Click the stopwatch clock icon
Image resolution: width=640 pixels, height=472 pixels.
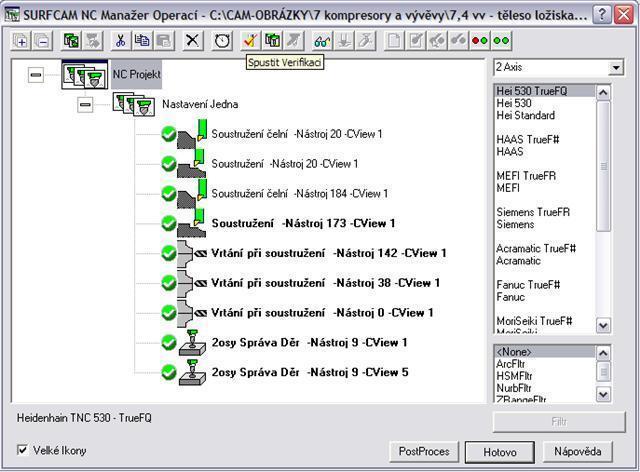[222, 40]
